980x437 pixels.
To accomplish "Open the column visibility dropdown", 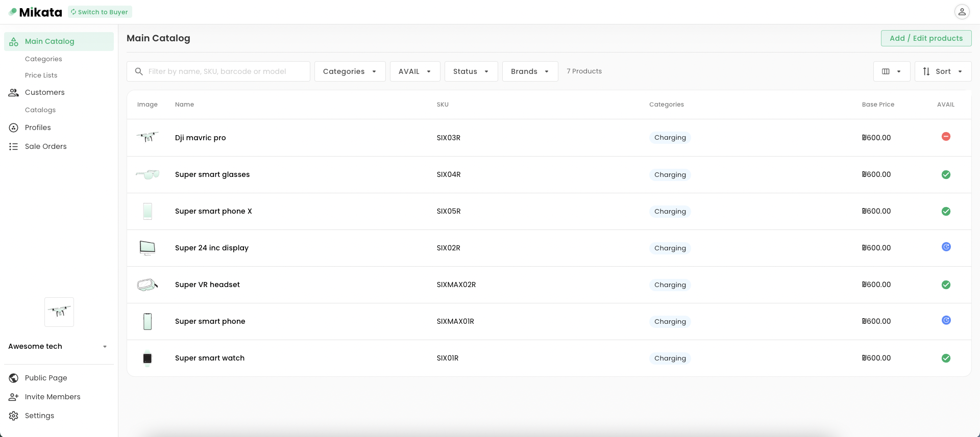I will click(892, 71).
